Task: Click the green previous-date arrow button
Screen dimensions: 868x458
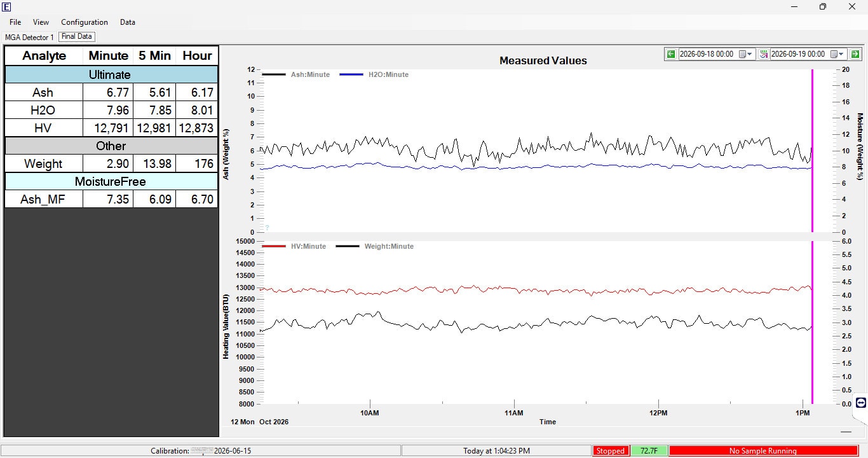Action: [671, 54]
